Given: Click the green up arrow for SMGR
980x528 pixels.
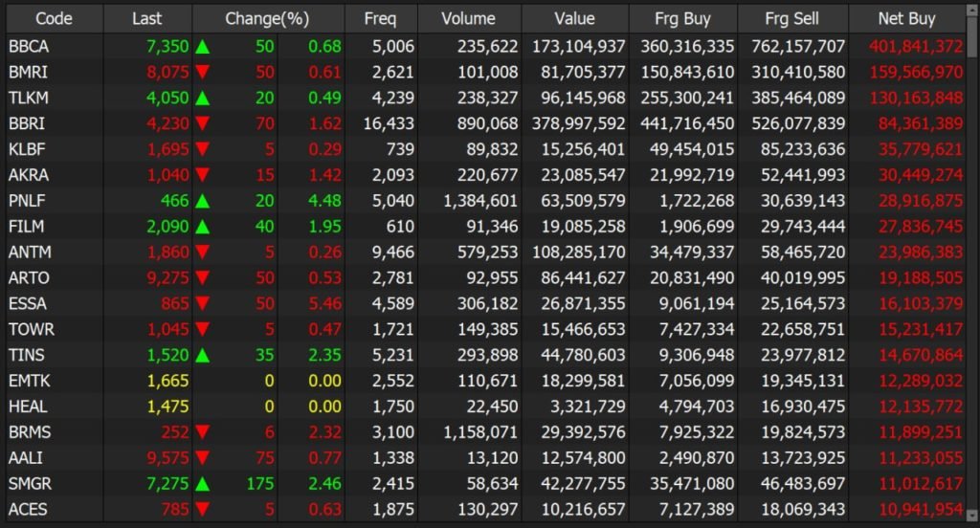Looking at the screenshot, I should tap(203, 484).
